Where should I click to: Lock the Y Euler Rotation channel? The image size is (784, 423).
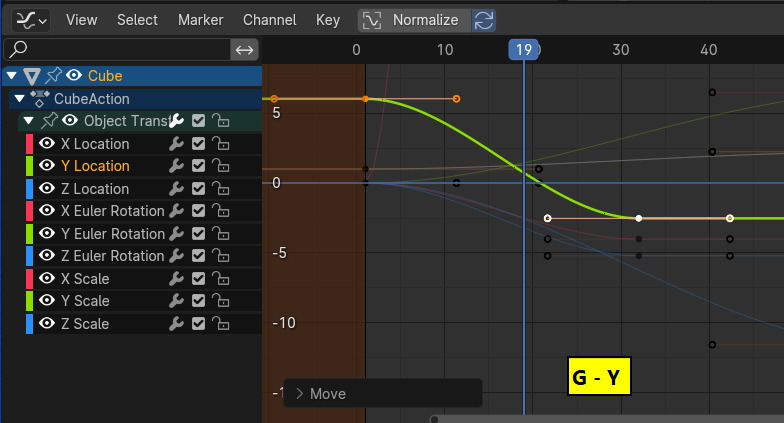(x=220, y=234)
